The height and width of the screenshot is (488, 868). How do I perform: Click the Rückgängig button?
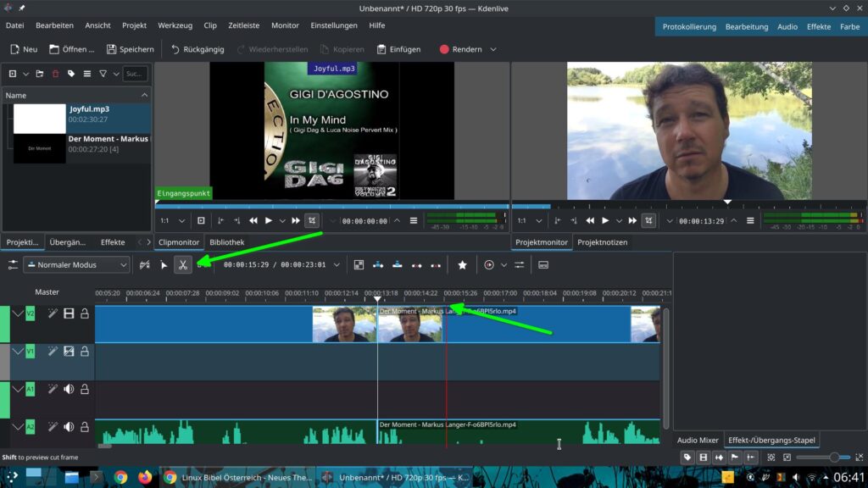198,49
